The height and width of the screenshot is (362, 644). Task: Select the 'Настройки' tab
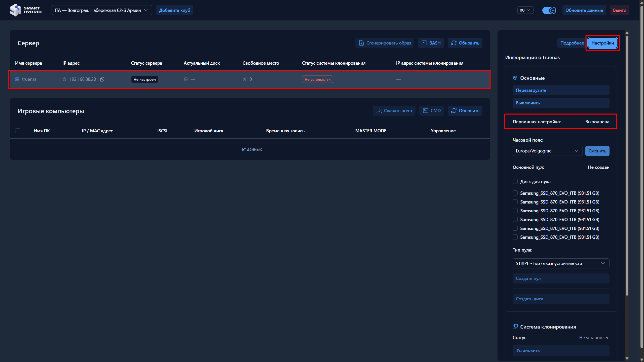tap(602, 43)
